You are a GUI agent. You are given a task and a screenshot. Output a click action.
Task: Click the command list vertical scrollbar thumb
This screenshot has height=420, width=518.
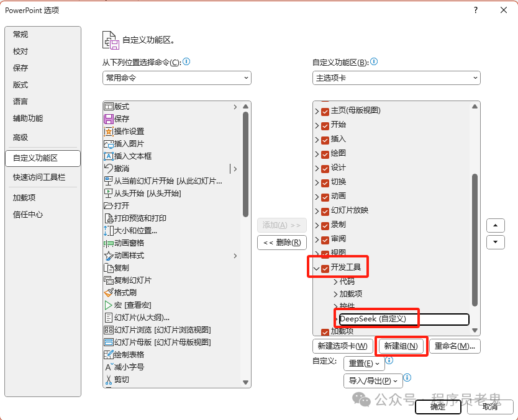[x=245, y=164]
